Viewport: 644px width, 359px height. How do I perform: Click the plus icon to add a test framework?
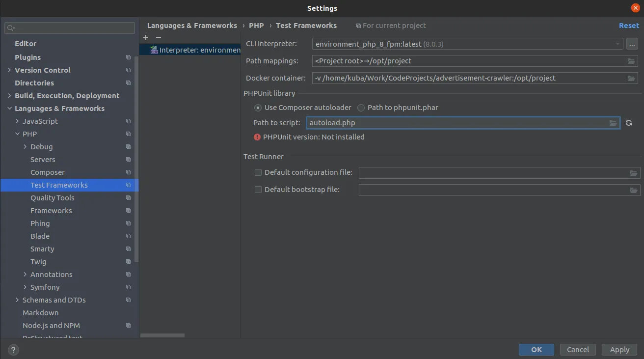(146, 37)
